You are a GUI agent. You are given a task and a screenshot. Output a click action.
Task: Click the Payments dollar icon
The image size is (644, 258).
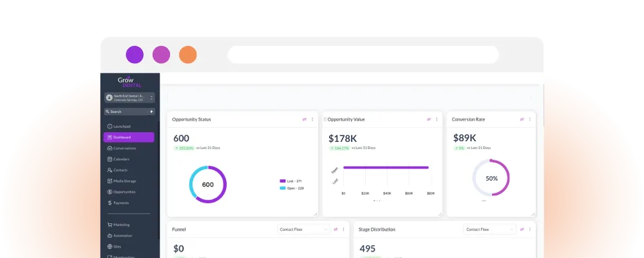coord(109,203)
